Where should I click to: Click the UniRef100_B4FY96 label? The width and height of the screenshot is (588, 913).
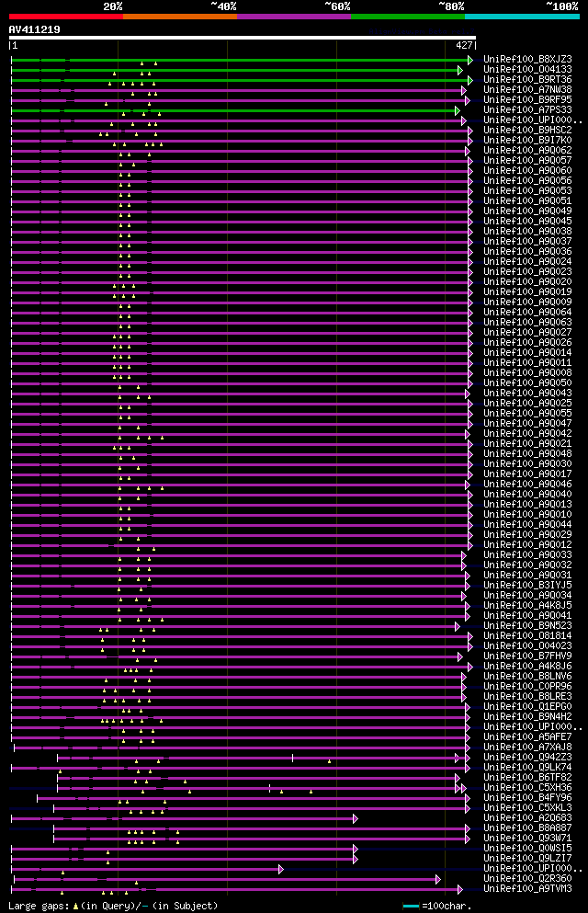click(x=527, y=798)
